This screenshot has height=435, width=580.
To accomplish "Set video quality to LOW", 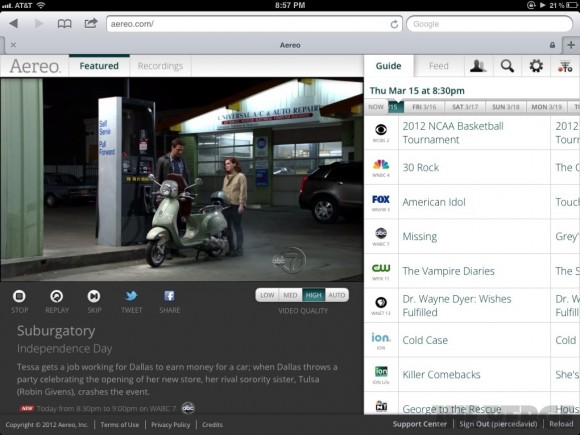I will click(x=267, y=295).
